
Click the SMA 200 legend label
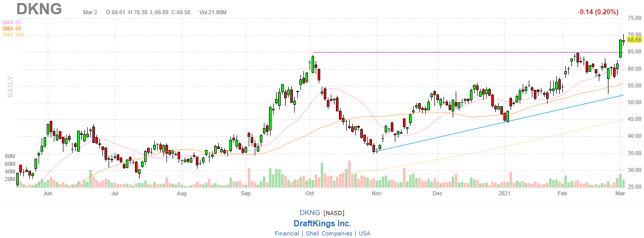(13, 35)
